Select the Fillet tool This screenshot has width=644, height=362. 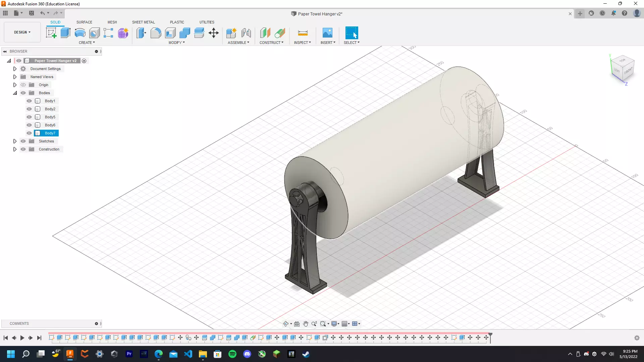[156, 33]
